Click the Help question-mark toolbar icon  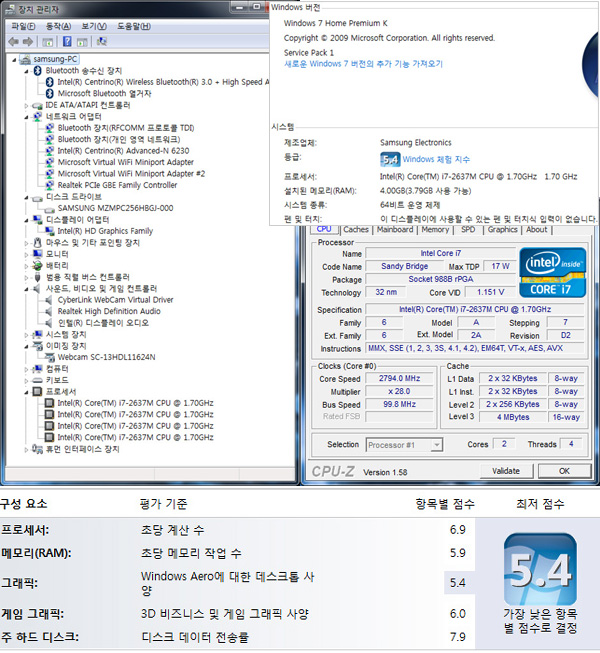(67, 41)
